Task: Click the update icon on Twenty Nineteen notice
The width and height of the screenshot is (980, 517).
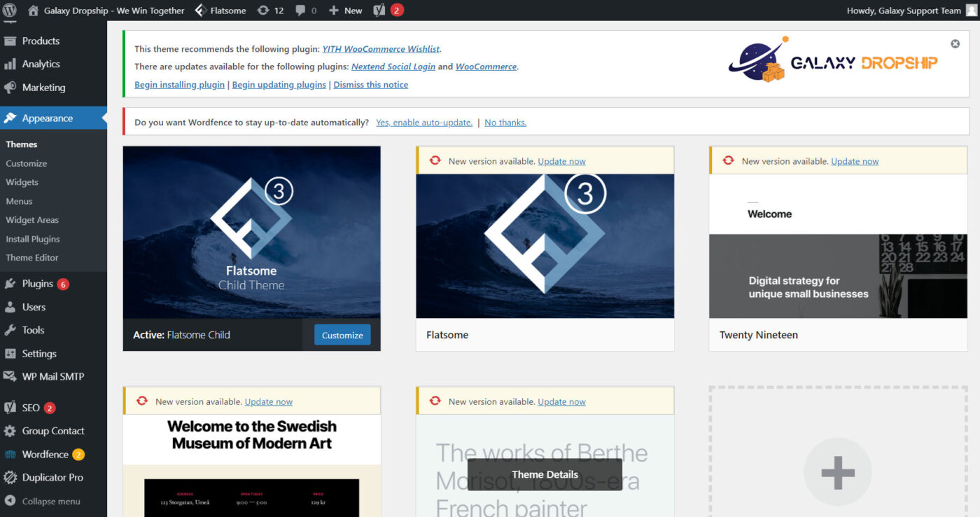Action: pos(729,160)
